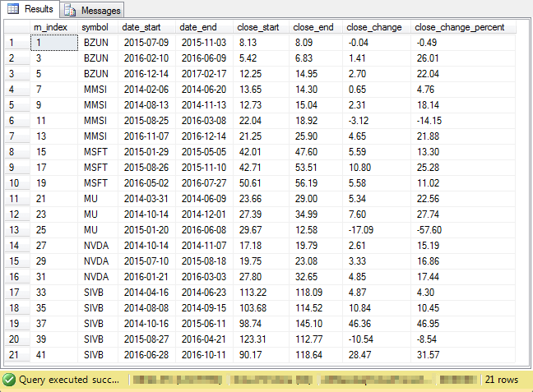Select the close_start column header
The width and height of the screenshot is (533, 392).
(261, 27)
